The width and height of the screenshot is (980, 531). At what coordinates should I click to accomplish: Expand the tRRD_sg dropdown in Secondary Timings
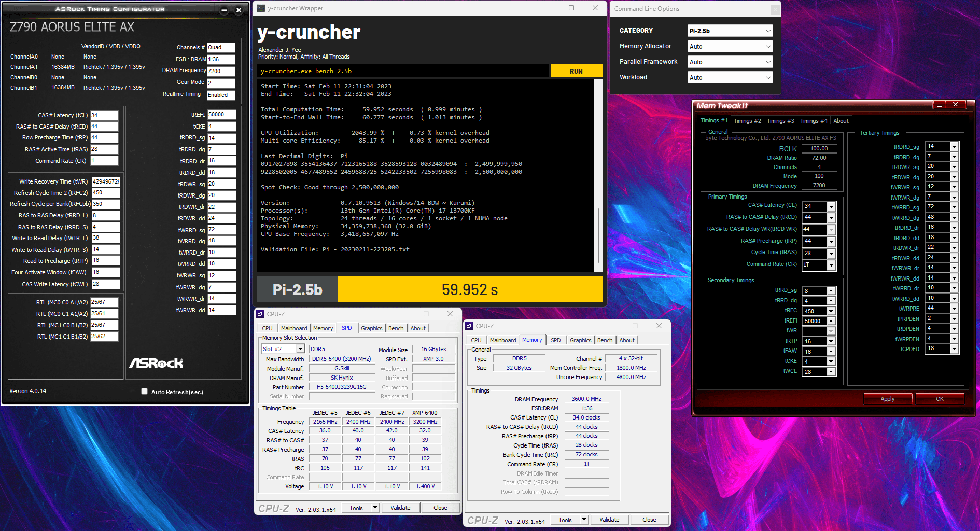pos(831,291)
